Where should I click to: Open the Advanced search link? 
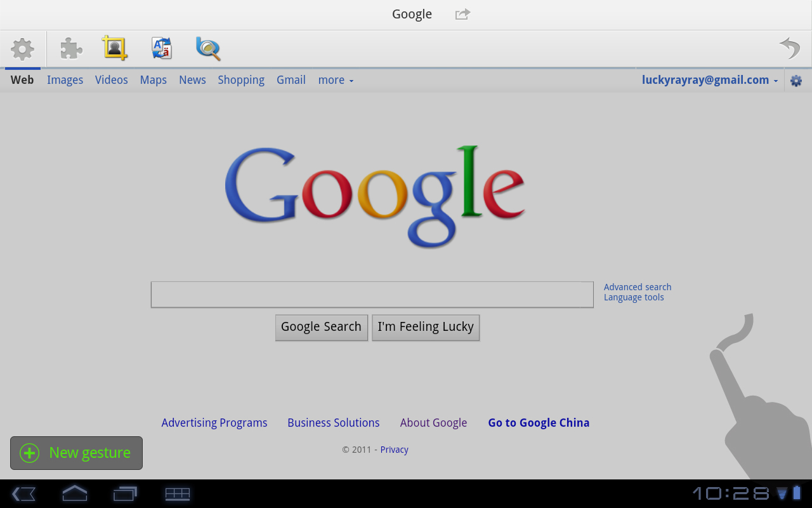(638, 287)
